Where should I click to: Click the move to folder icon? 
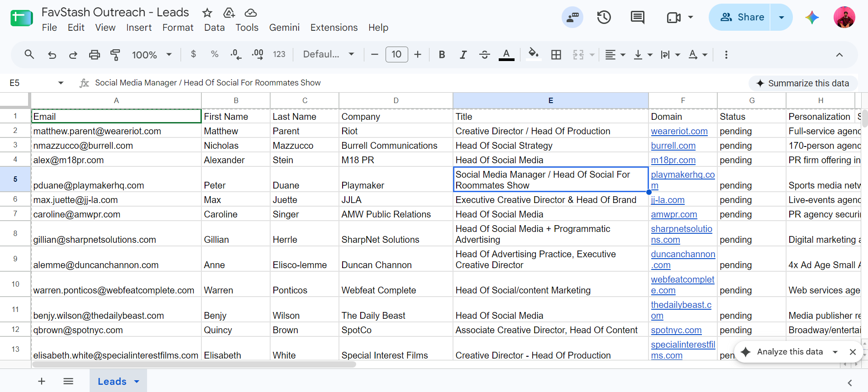229,13
